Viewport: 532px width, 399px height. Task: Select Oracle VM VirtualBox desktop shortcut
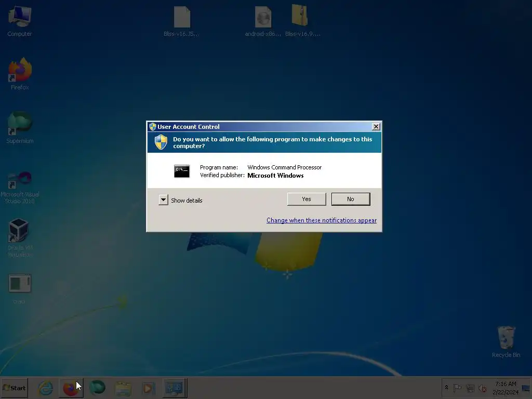(20, 238)
